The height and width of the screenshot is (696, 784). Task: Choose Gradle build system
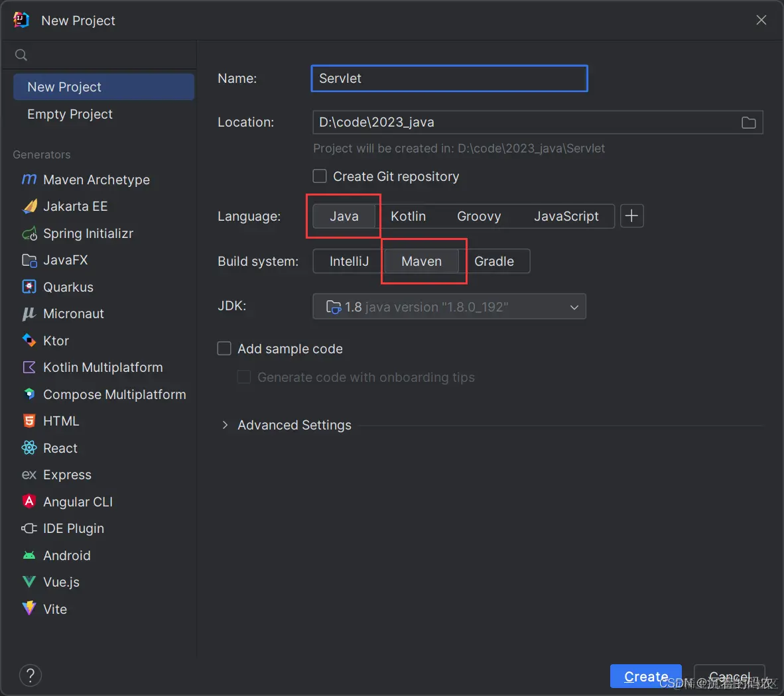[x=494, y=261]
